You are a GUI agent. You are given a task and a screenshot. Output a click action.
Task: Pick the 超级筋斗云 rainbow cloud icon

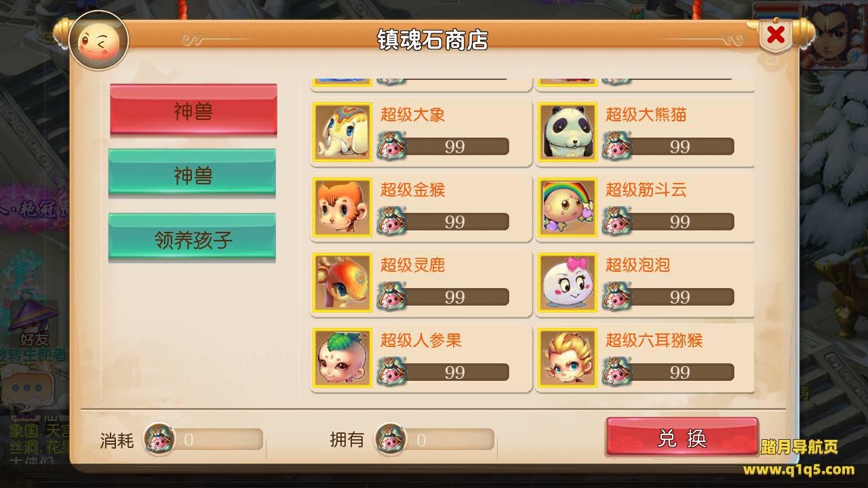(x=568, y=207)
